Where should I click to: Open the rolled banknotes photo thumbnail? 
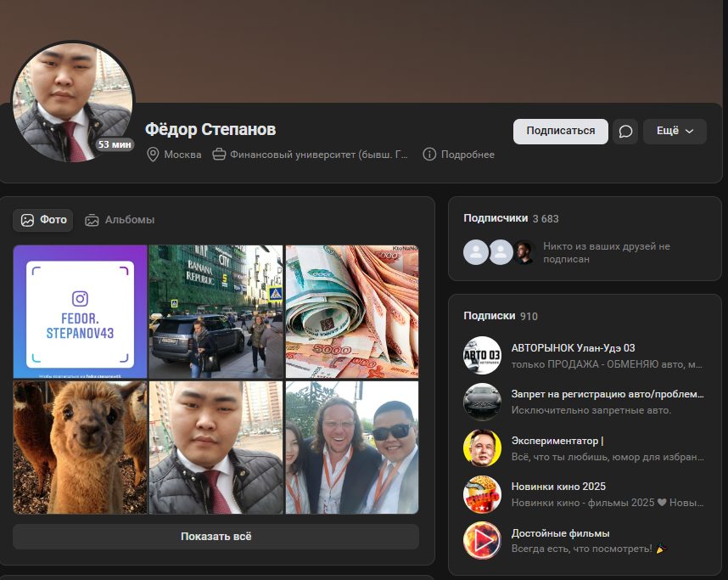pyautogui.click(x=352, y=312)
